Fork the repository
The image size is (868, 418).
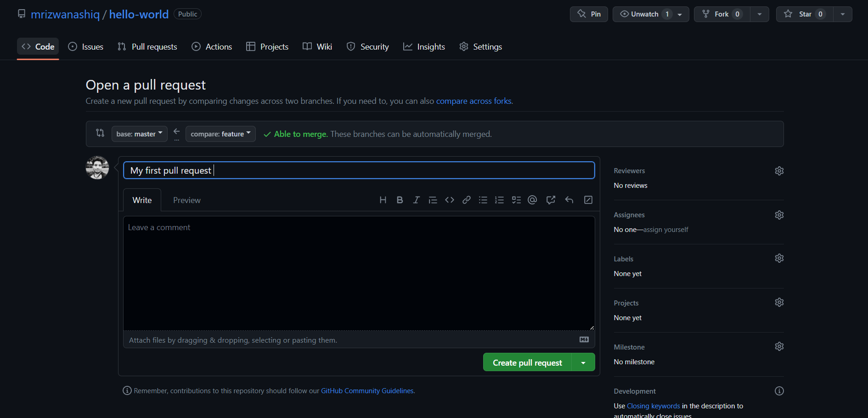[x=722, y=14]
